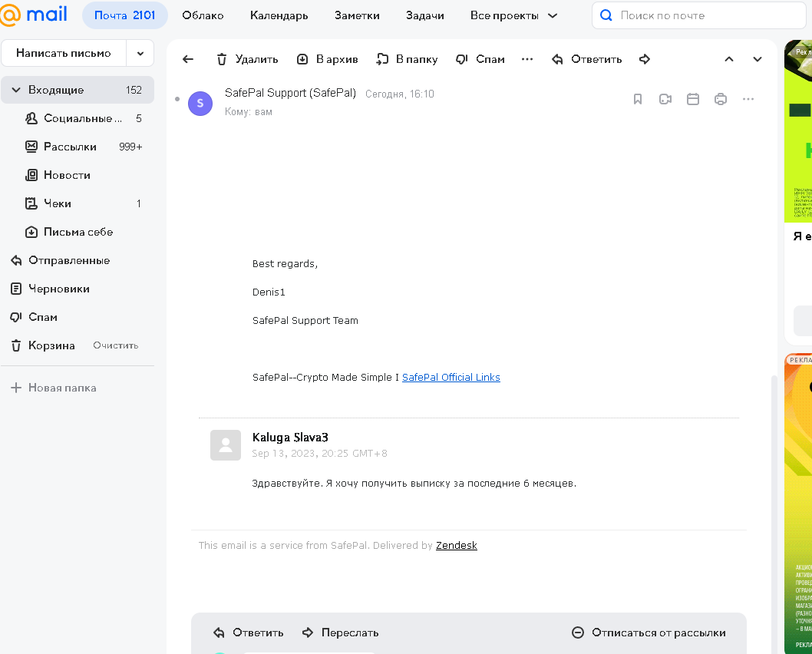This screenshot has height=654, width=812.
Task: Click Отписаться от рассылки
Action: click(x=649, y=633)
